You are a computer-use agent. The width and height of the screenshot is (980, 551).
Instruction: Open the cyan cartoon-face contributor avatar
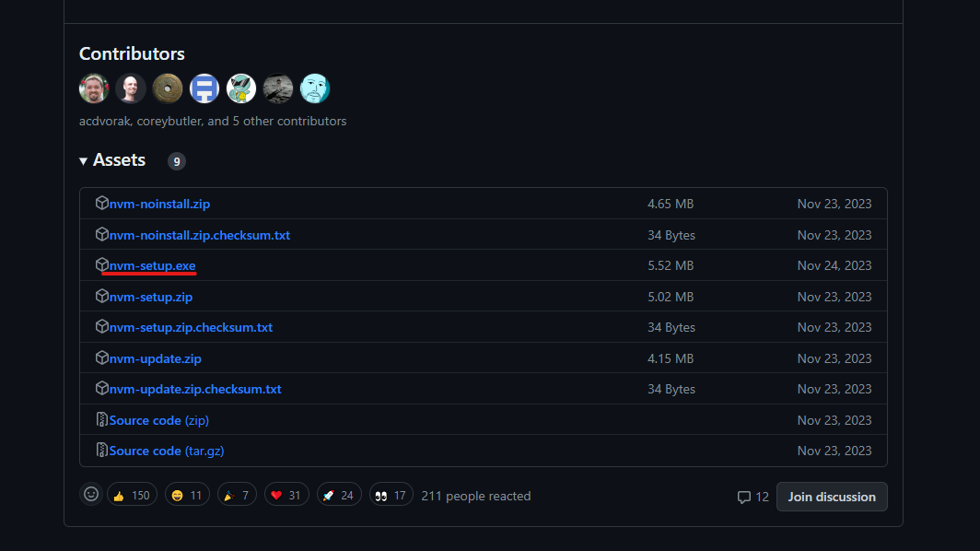pos(315,88)
